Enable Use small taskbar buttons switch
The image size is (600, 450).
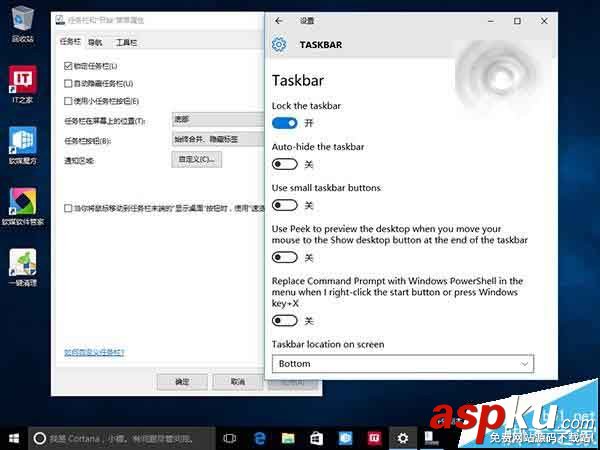pos(284,205)
